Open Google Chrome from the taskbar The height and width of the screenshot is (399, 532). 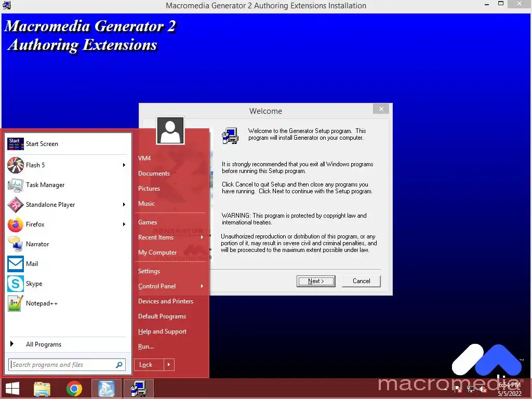tap(74, 389)
